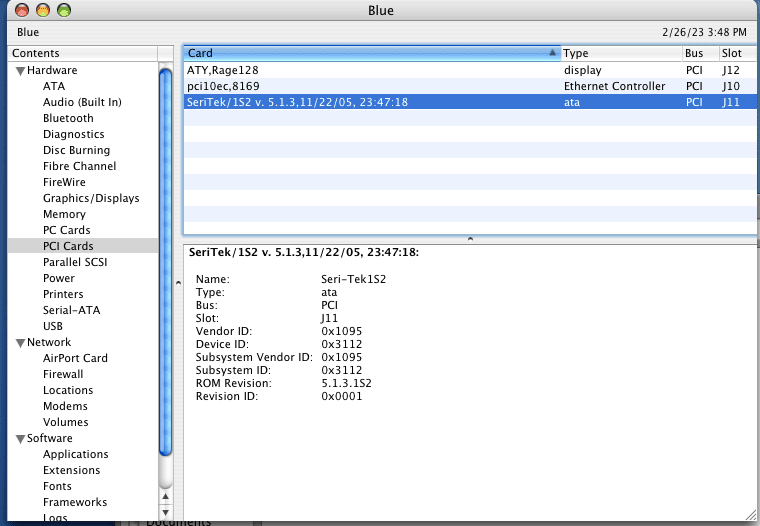Sort by the Type column header

[x=619, y=53]
